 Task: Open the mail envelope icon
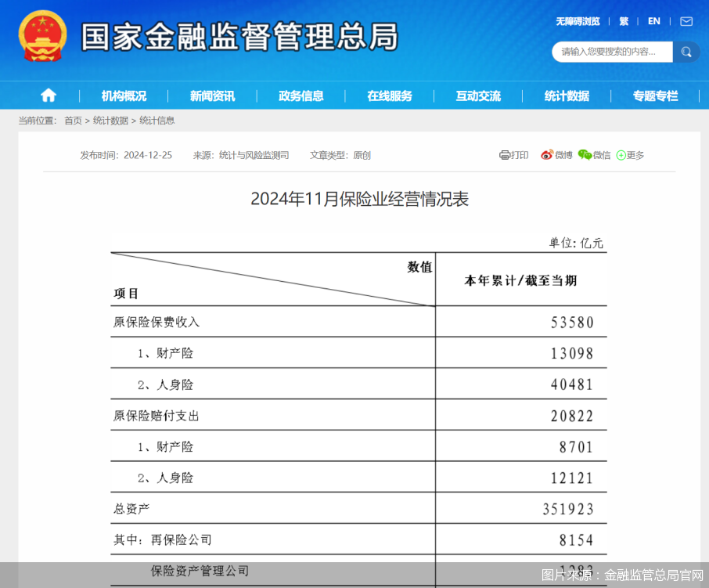(x=686, y=21)
